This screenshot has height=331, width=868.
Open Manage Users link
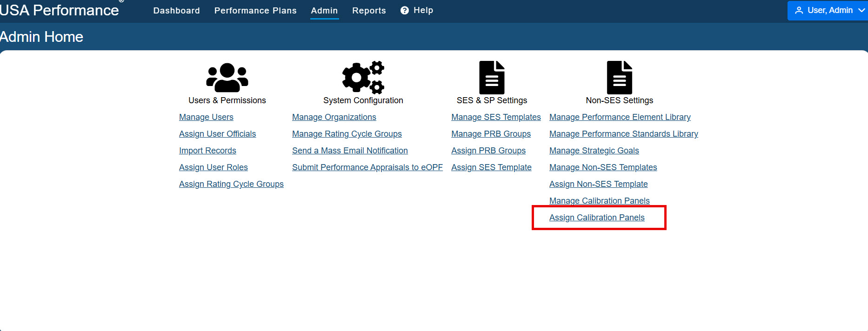point(206,117)
